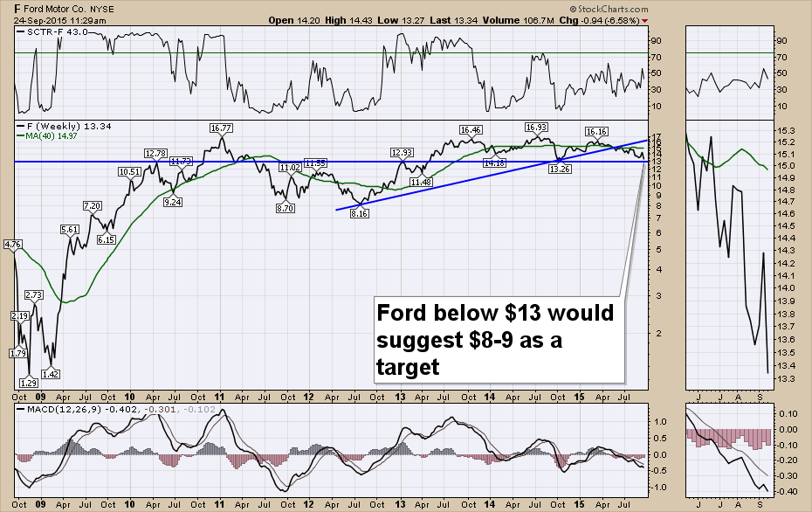The width and height of the screenshot is (812, 512).
Task: Click the SCTR-F 43.0 indicator legend
Action: tap(52, 31)
